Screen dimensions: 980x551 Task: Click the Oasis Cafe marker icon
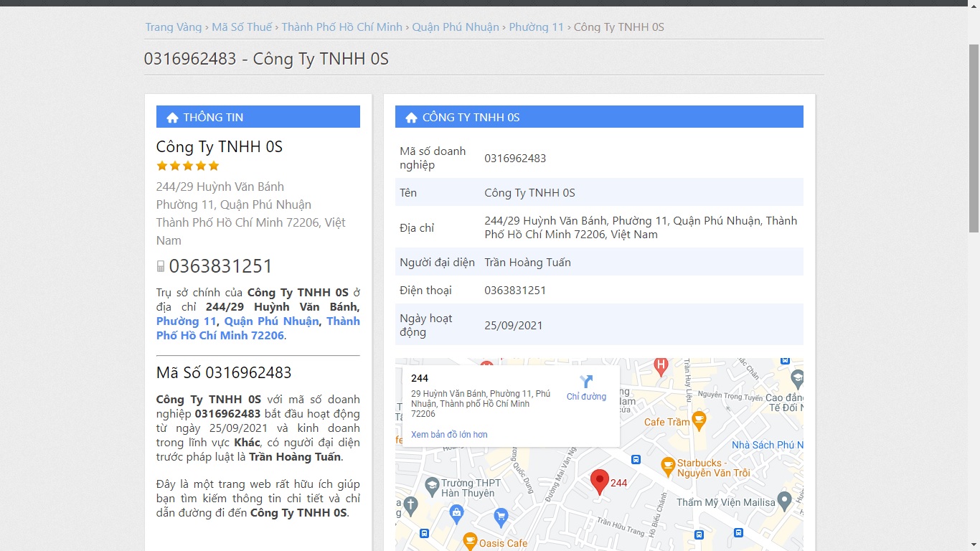(x=470, y=540)
